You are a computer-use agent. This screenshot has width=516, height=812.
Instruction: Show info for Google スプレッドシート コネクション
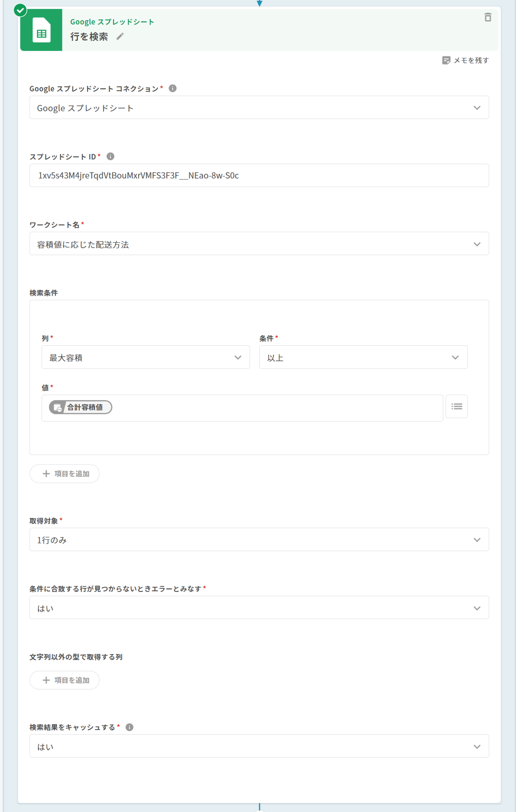(x=173, y=88)
